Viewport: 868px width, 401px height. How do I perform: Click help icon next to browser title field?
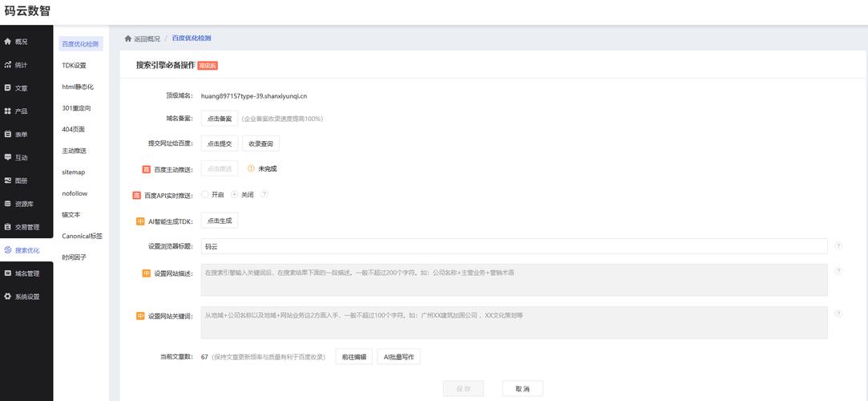click(x=838, y=246)
